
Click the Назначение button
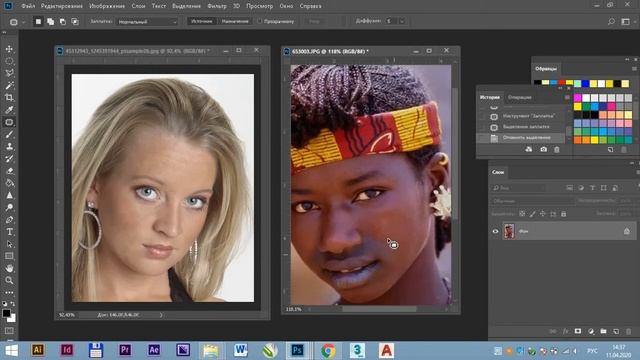pos(235,21)
